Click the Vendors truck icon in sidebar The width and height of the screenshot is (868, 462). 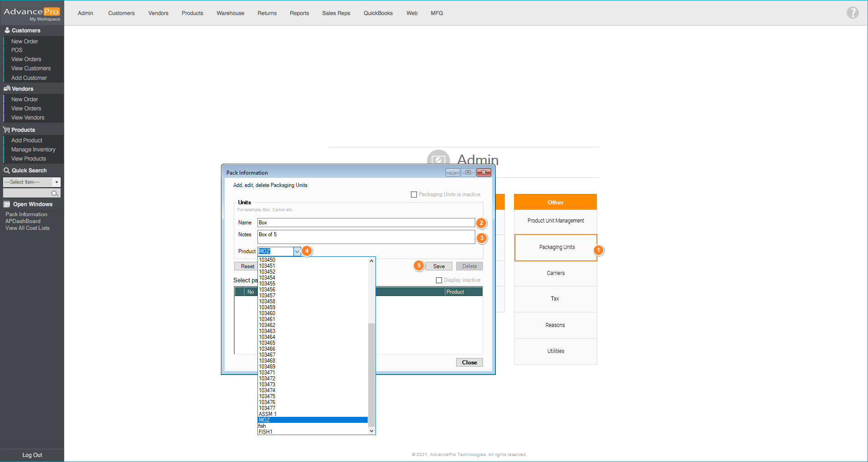coord(7,89)
